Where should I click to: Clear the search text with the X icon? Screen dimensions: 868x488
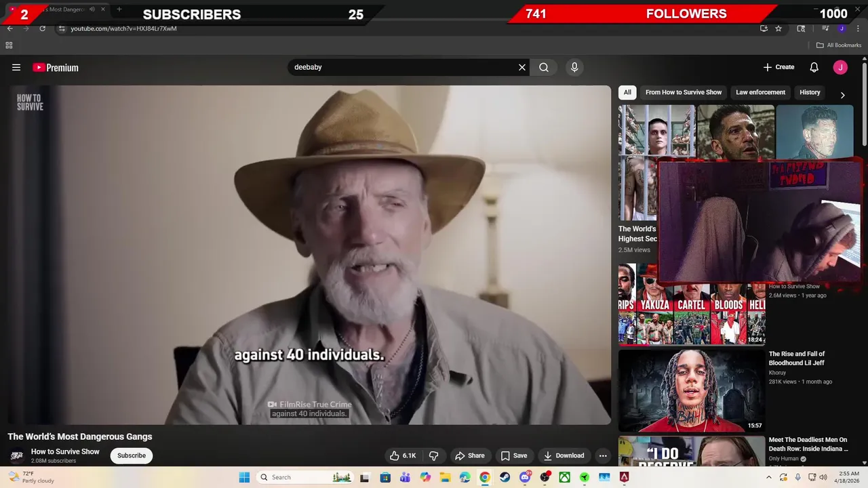click(522, 67)
